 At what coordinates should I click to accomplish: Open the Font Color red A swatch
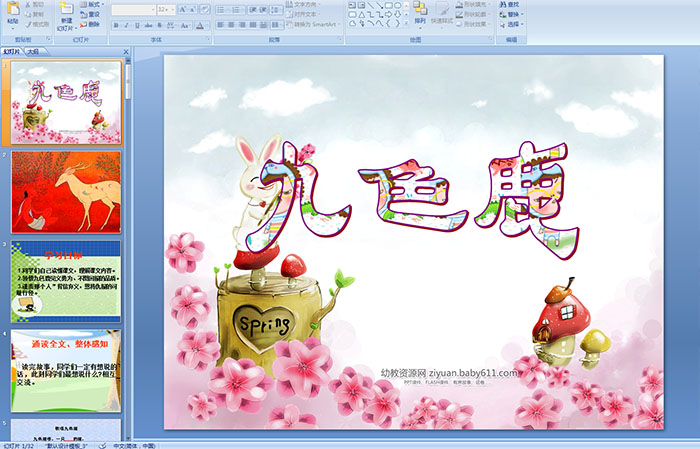(200, 25)
